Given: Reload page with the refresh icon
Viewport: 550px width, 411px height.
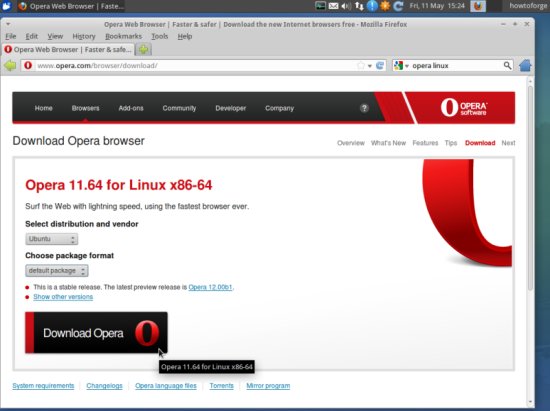Looking at the screenshot, I should pos(380,66).
